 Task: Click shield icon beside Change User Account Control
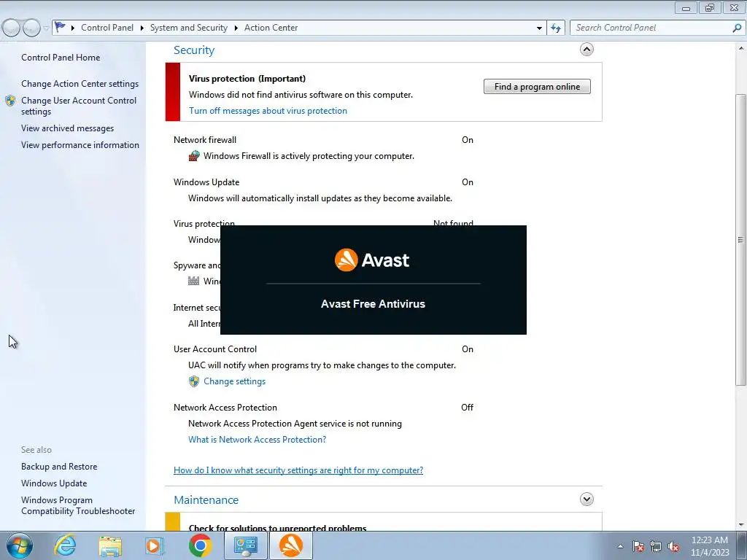[10, 101]
